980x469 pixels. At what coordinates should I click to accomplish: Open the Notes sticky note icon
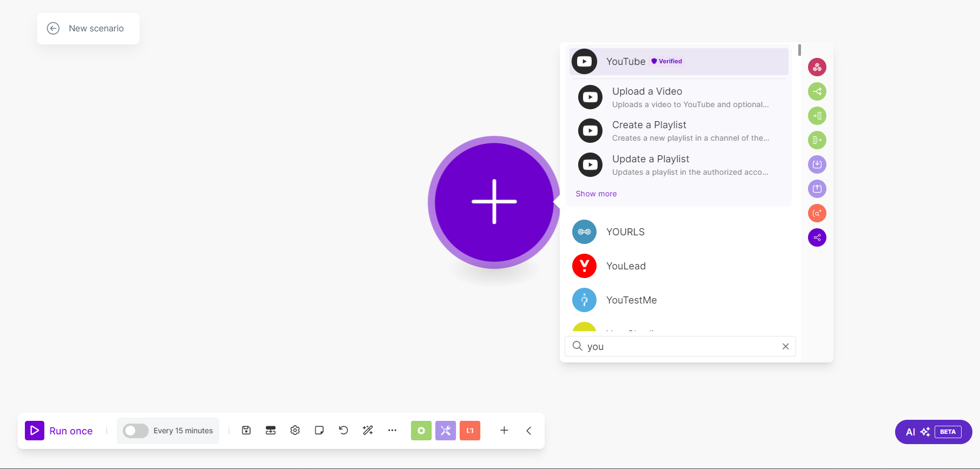[319, 431]
